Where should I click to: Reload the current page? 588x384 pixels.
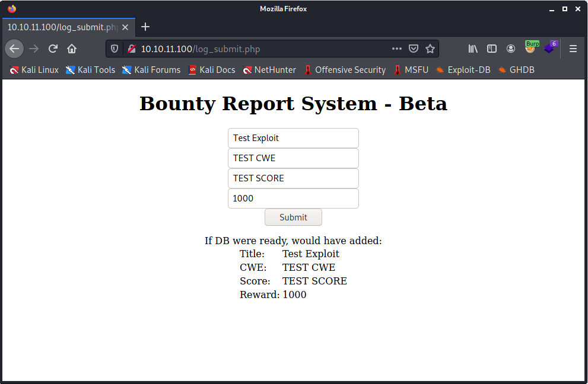point(53,49)
